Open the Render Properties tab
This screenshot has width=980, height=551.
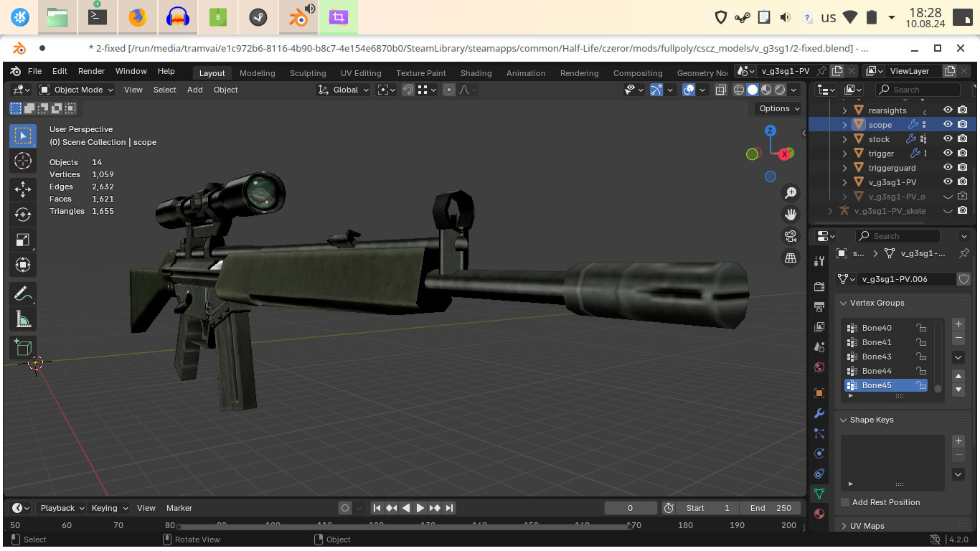819,286
